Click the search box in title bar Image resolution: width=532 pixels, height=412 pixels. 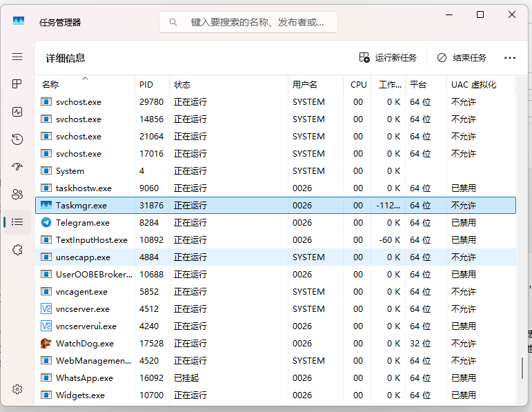(248, 22)
